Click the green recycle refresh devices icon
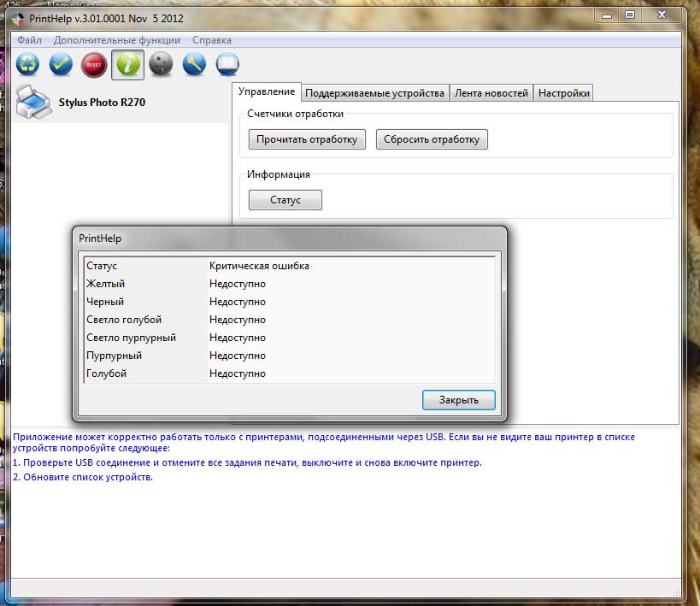This screenshot has height=606, width=700. coord(27,65)
